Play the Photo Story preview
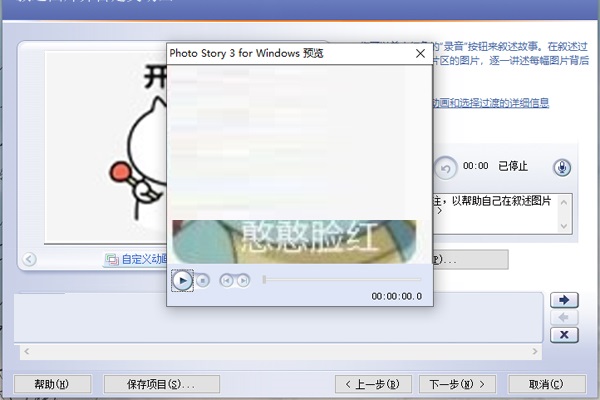 pos(183,281)
